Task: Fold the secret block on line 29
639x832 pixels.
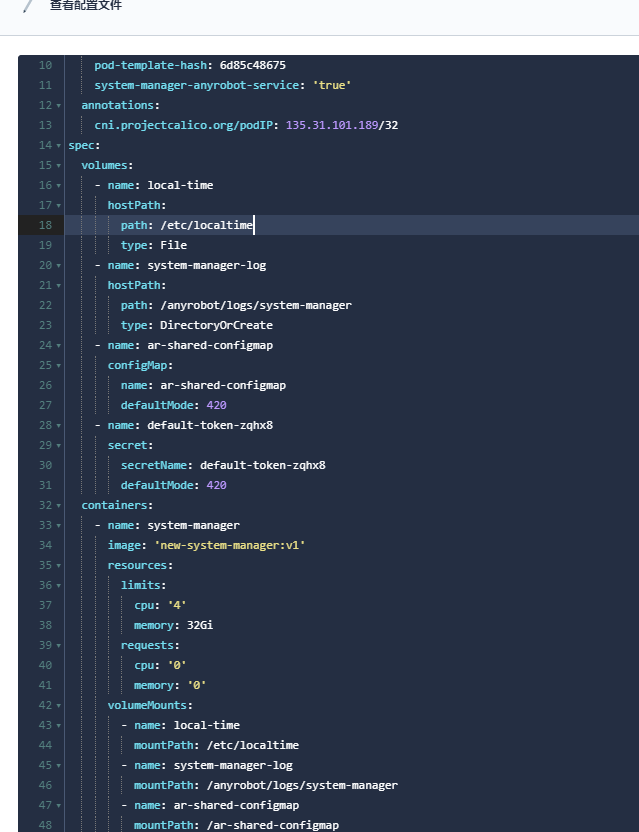Action: pyautogui.click(x=59, y=445)
